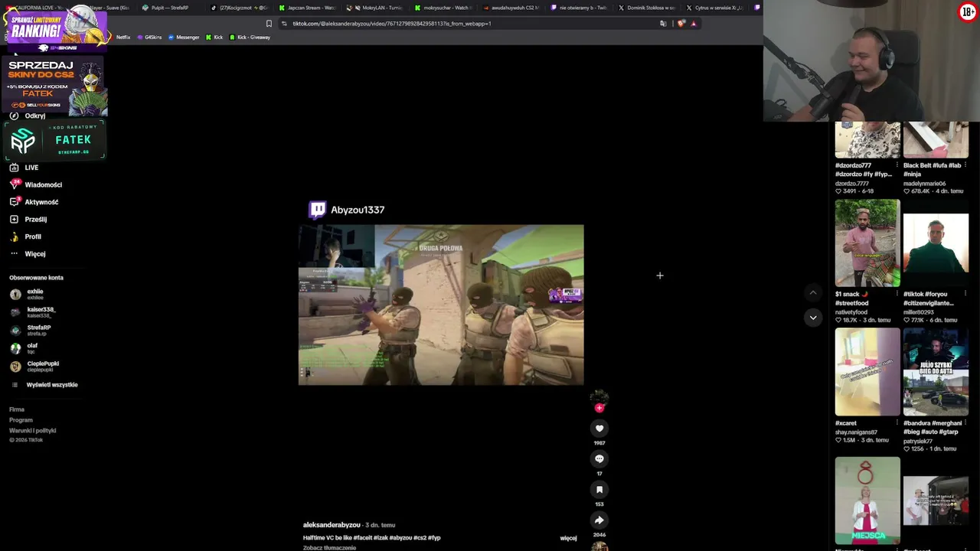Click the translate icon in the address bar
Screen dimensions: 980x551
663,24
